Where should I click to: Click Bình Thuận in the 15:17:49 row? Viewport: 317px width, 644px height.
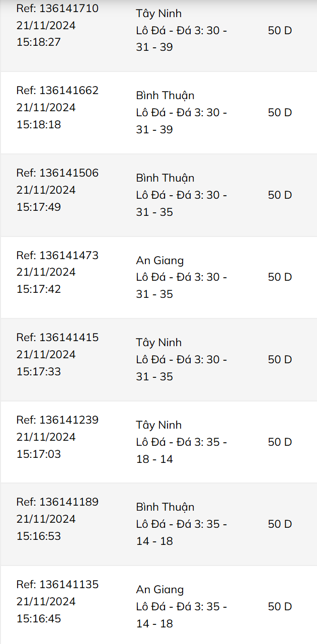click(x=165, y=178)
